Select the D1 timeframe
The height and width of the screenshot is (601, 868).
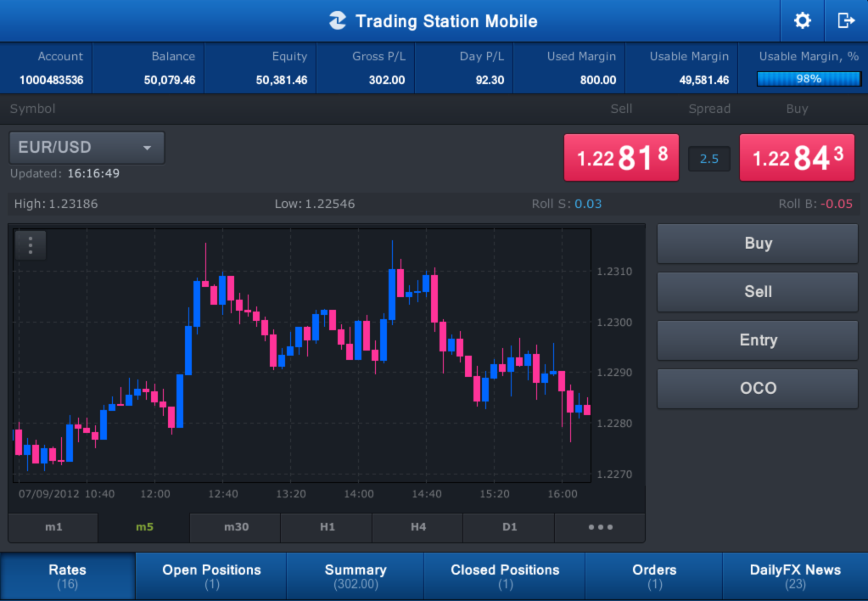pyautogui.click(x=509, y=527)
